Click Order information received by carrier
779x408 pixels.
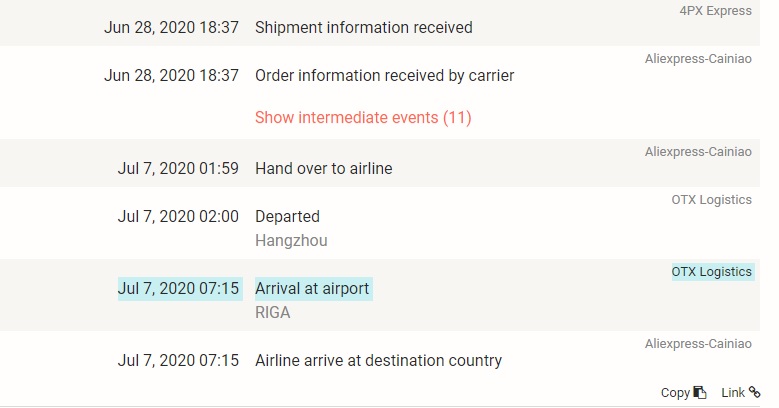point(385,76)
